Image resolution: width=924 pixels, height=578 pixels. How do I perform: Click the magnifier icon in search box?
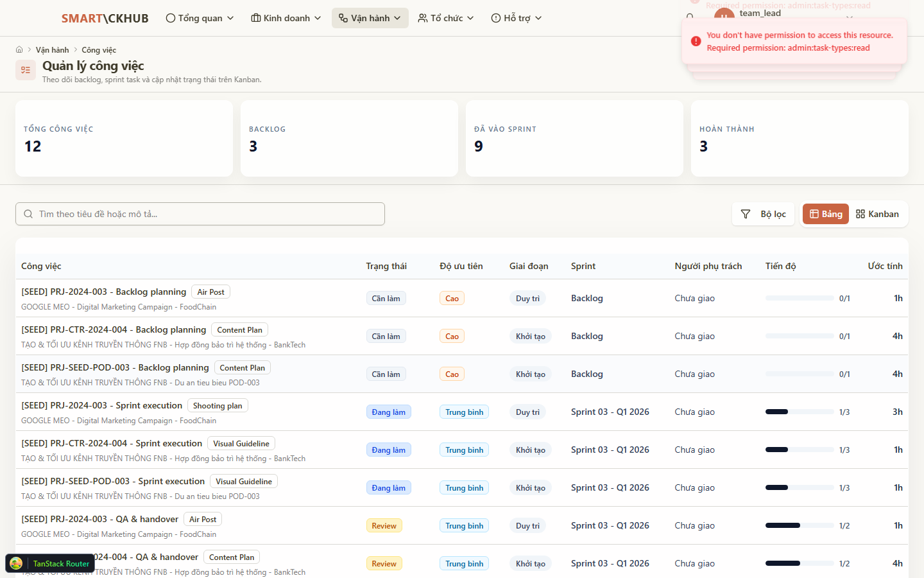[x=28, y=214]
